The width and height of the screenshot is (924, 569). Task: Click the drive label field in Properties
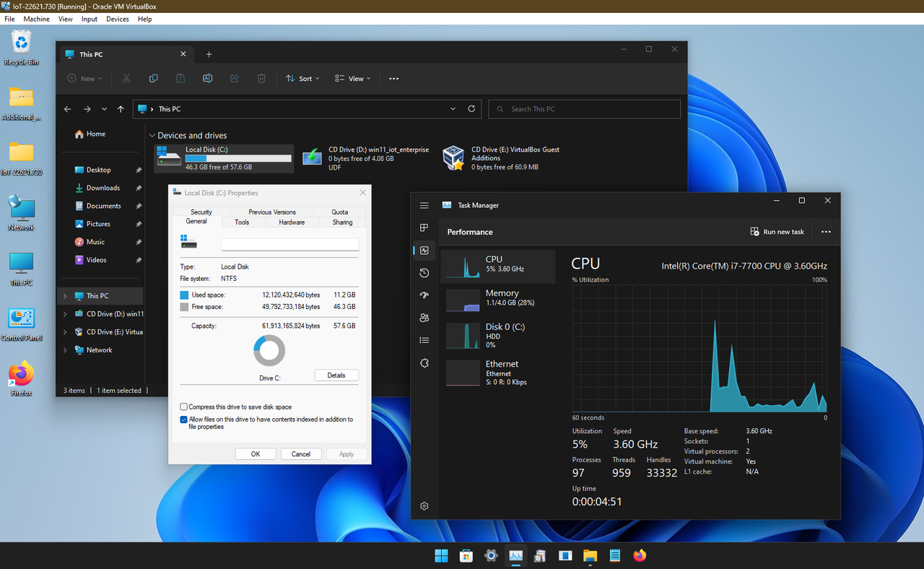[290, 245]
